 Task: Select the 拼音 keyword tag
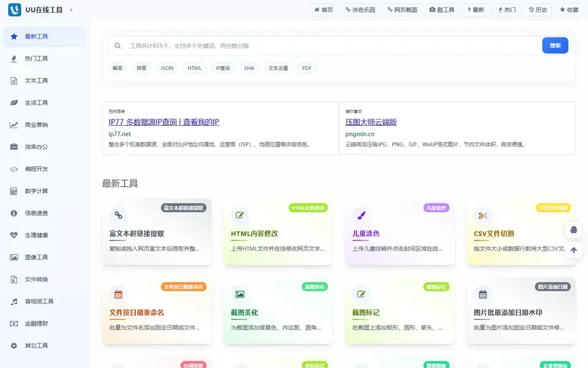(x=141, y=68)
